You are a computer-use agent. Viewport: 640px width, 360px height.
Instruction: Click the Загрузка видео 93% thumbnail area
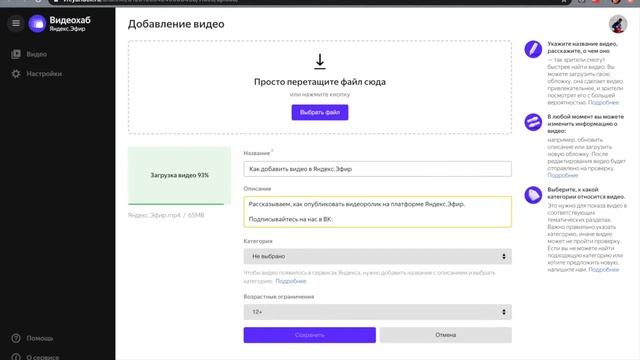[x=179, y=175]
